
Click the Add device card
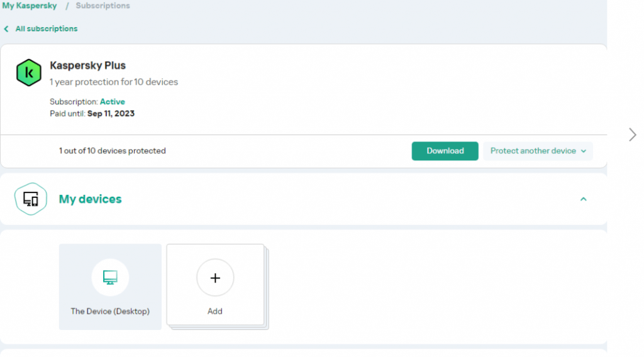(x=215, y=285)
